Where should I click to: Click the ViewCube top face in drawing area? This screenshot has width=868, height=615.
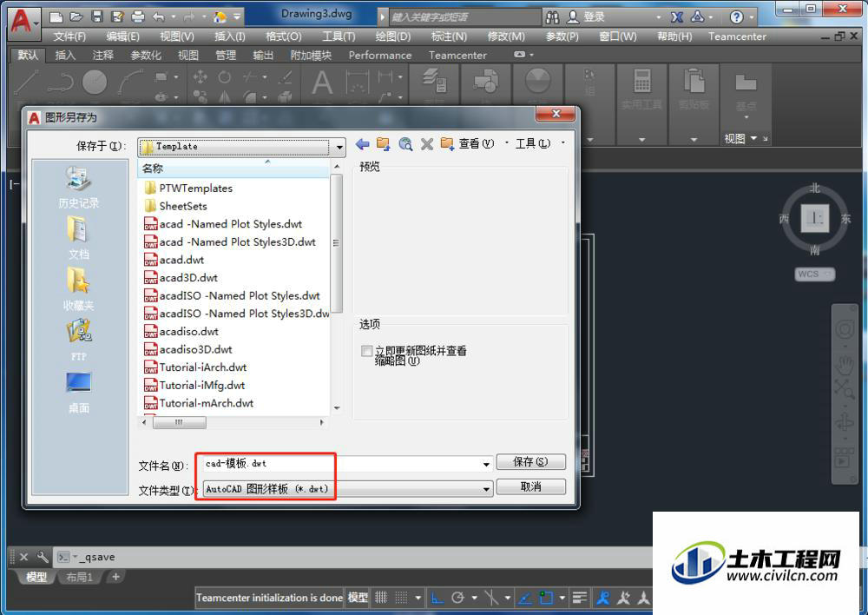[x=815, y=218]
